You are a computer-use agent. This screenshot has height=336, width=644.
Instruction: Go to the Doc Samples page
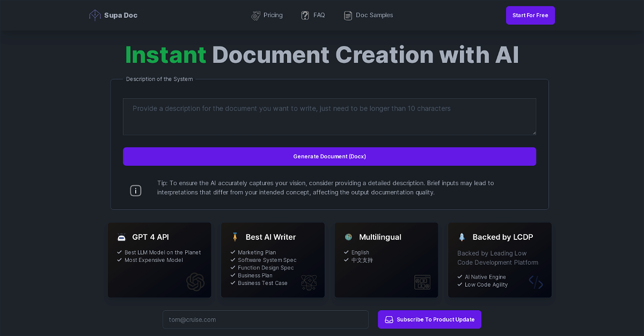coord(374,16)
